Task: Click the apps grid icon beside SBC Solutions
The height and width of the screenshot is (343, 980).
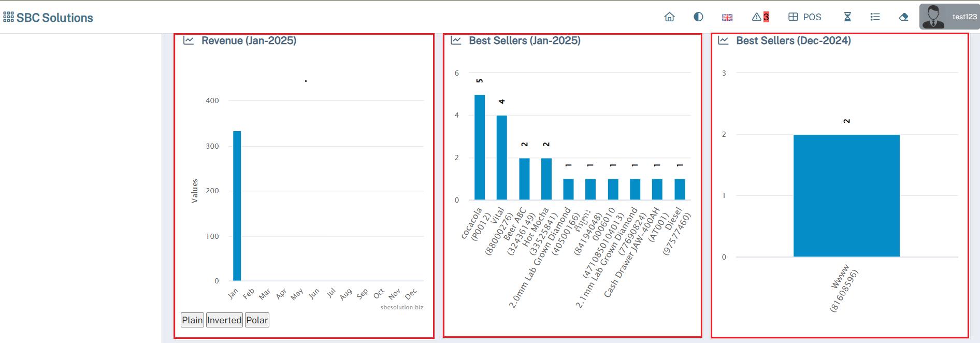Action: (8, 18)
